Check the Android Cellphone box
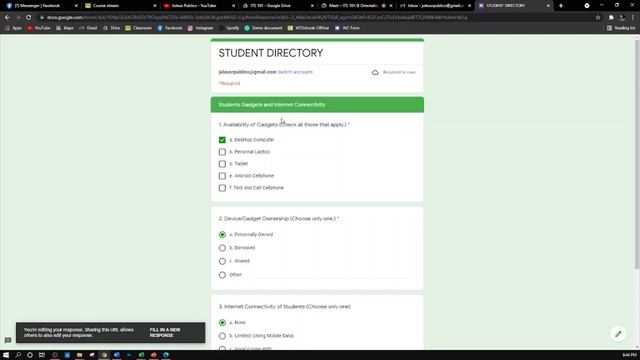Viewport: 640px width, 360px height. [222, 176]
